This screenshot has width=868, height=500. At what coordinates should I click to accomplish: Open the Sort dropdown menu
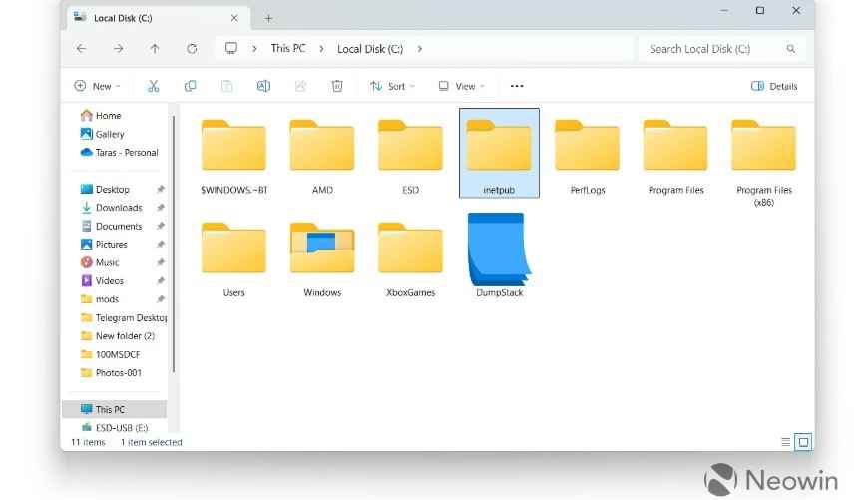coord(391,86)
